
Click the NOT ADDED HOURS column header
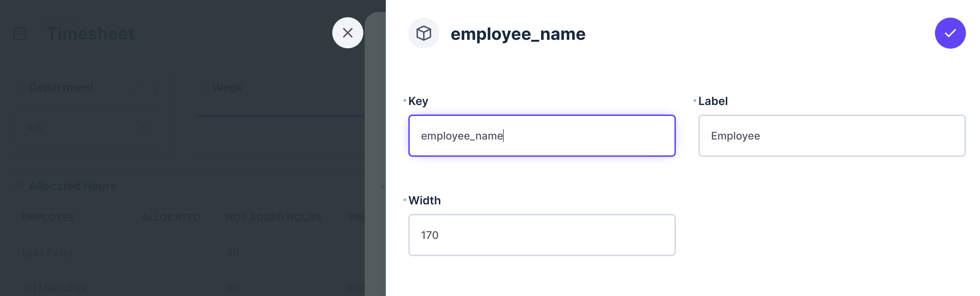(274, 217)
